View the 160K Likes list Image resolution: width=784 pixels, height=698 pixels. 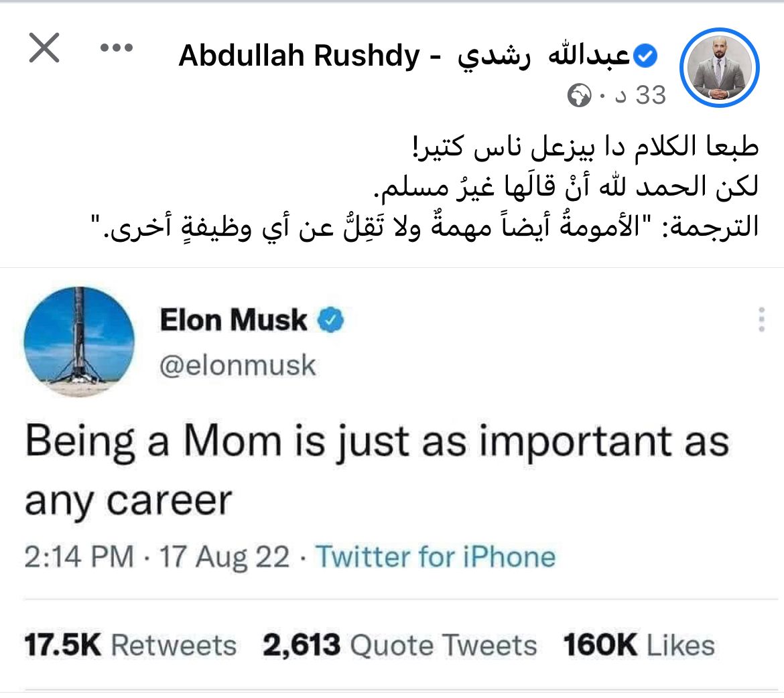pos(639,646)
